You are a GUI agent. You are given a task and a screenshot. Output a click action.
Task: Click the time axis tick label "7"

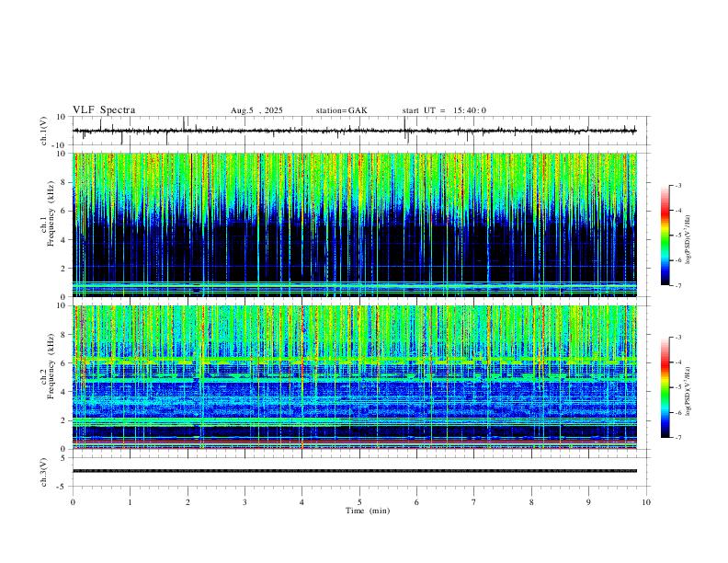pos(474,502)
